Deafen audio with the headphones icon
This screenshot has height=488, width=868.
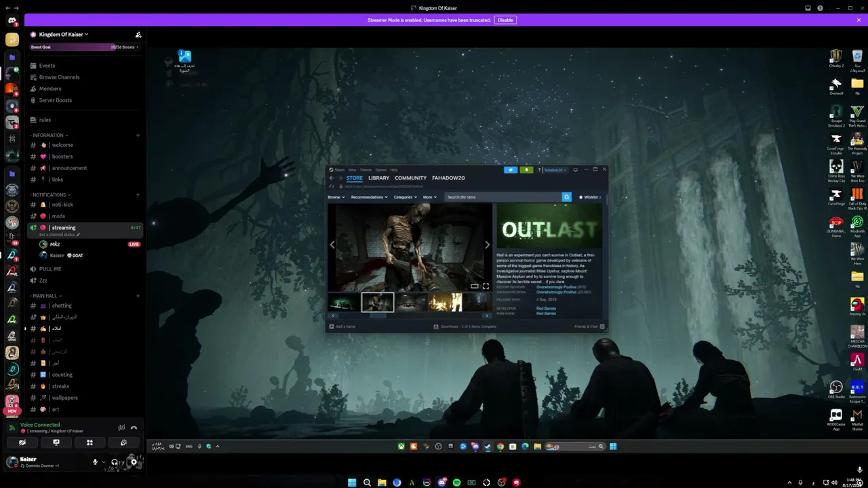pyautogui.click(x=114, y=462)
